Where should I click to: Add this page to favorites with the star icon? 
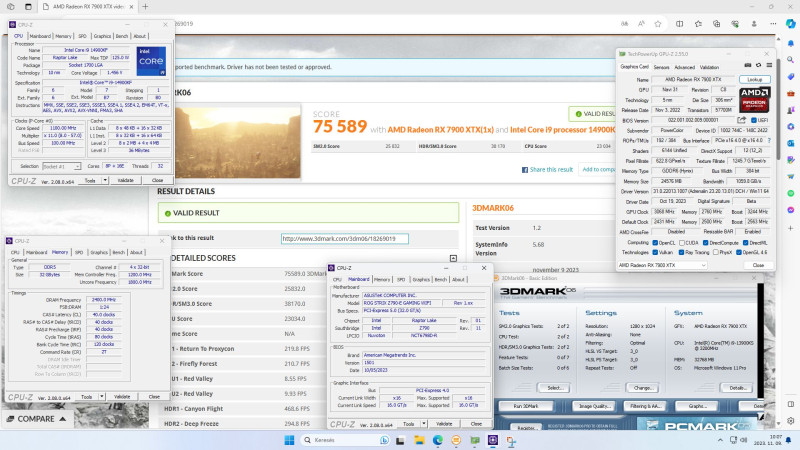point(658,24)
